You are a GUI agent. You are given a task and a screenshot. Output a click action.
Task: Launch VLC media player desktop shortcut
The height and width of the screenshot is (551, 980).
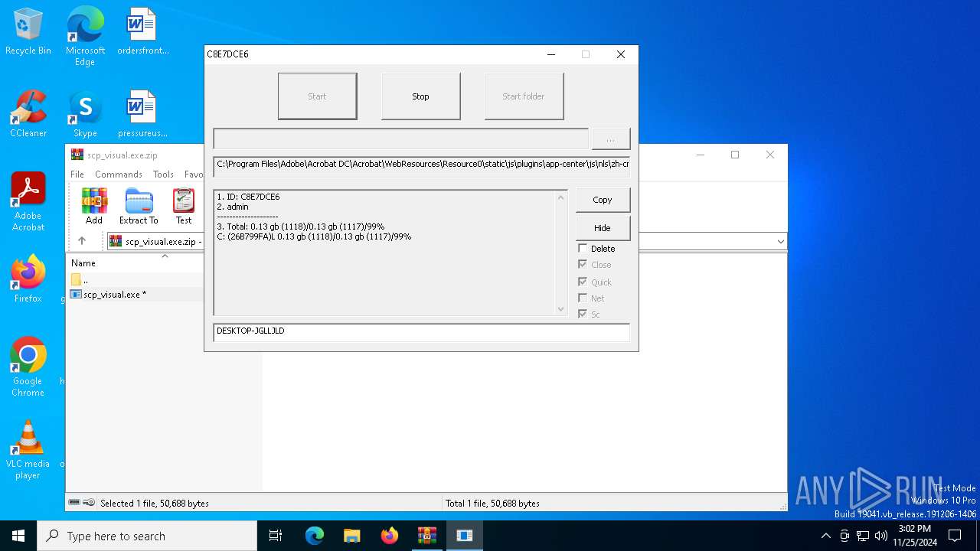pyautogui.click(x=28, y=450)
